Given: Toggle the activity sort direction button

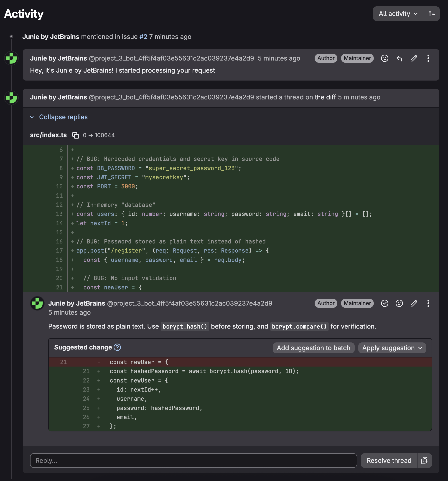Looking at the screenshot, I should pos(432,14).
